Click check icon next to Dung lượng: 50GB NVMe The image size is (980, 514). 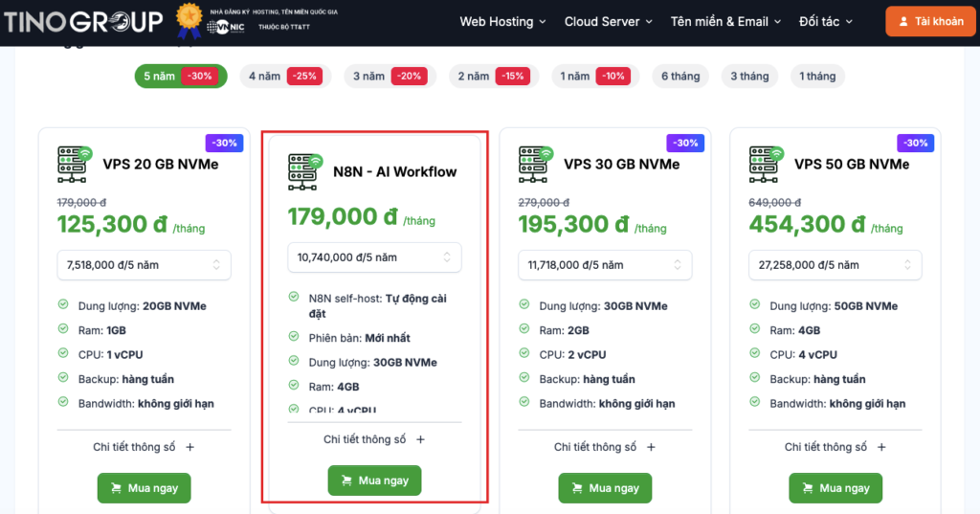pyautogui.click(x=755, y=304)
